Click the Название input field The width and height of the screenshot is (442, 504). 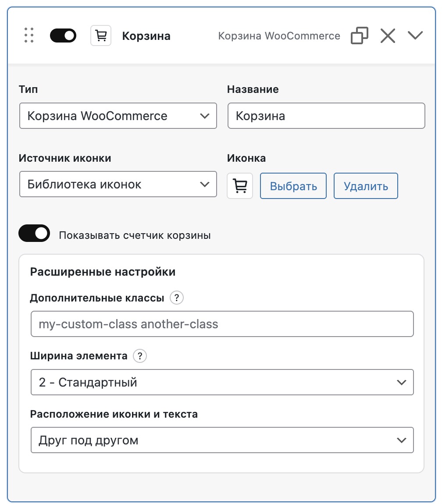326,116
